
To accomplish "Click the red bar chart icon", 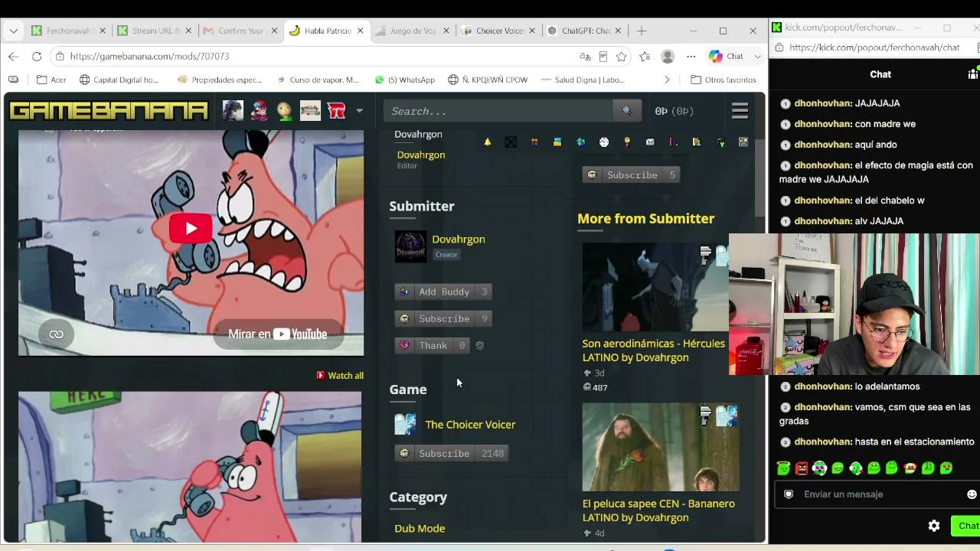I will [673, 142].
